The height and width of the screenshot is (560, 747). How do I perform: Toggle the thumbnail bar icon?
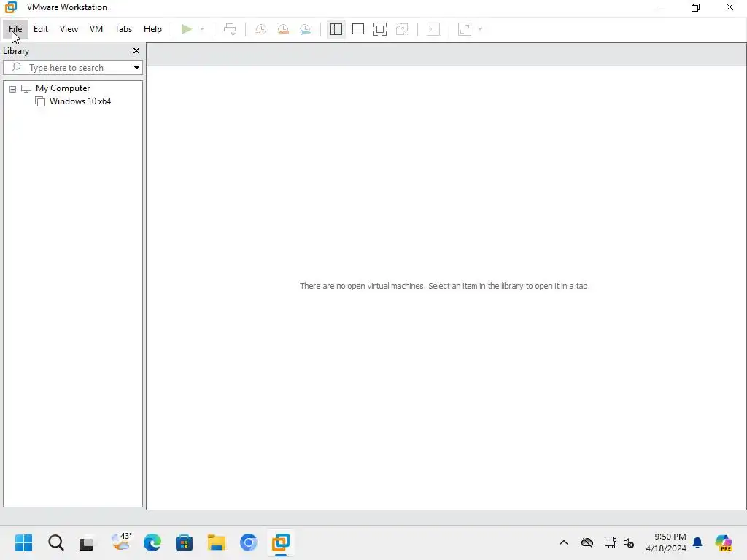(357, 29)
